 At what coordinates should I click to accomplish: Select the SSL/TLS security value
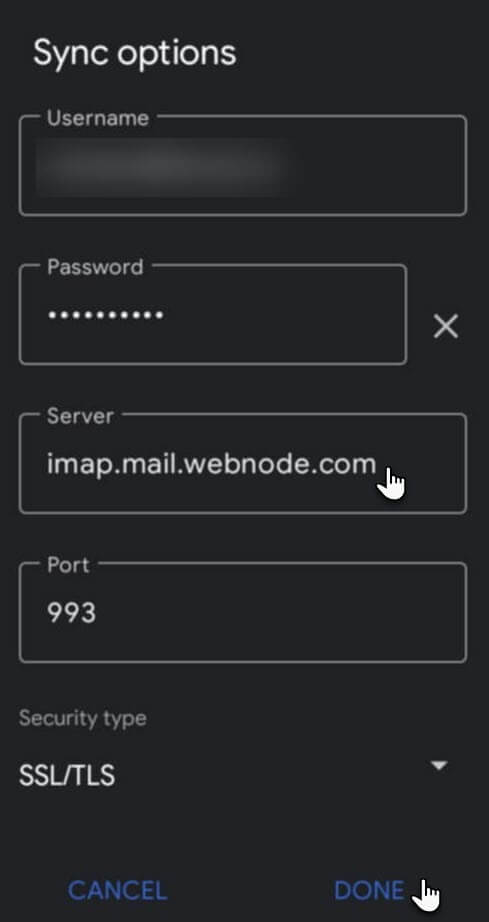point(67,776)
